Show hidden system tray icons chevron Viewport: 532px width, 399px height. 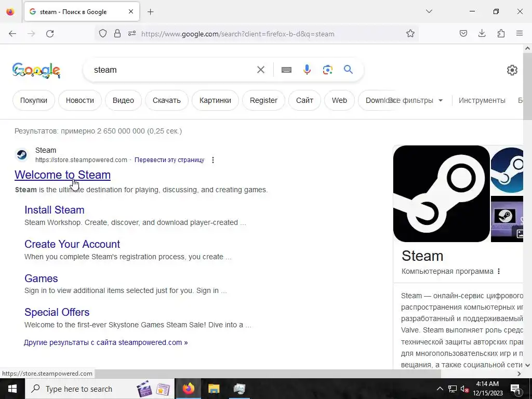(440, 389)
